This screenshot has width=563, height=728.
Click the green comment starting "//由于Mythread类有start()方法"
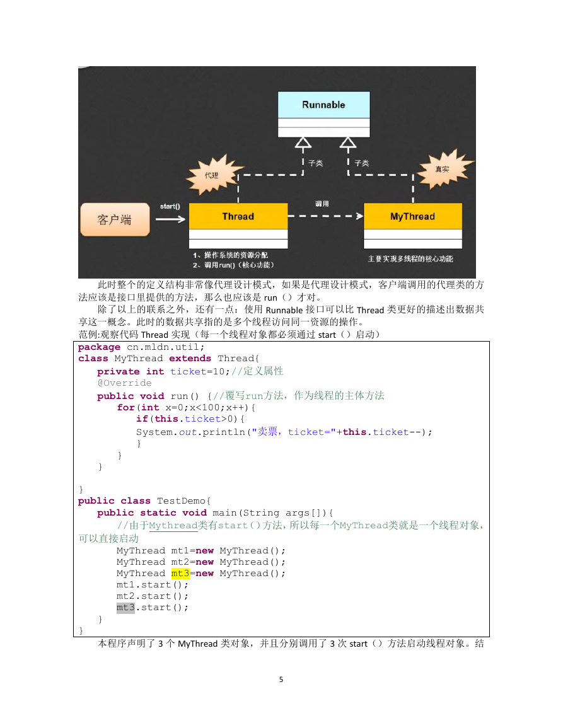(301, 526)
